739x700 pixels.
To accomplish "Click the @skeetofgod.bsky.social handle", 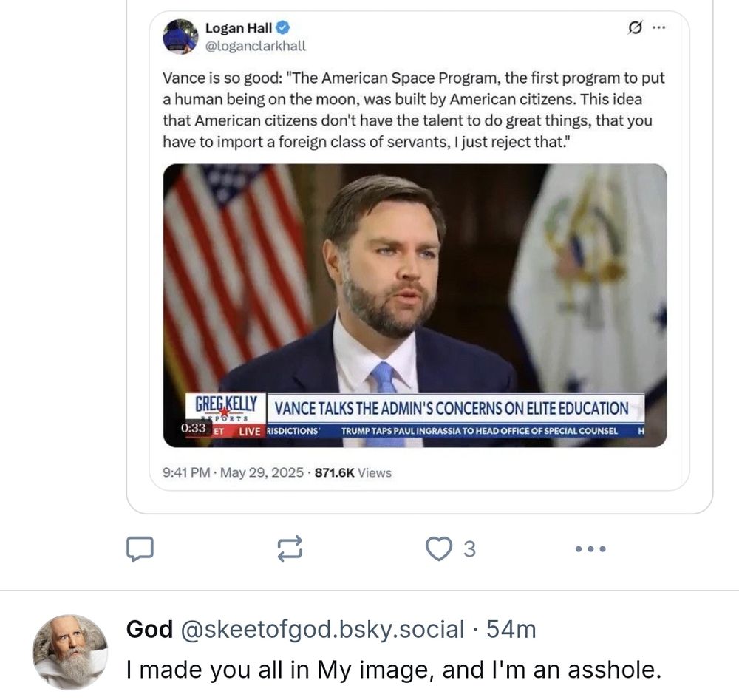I will pos(322,629).
